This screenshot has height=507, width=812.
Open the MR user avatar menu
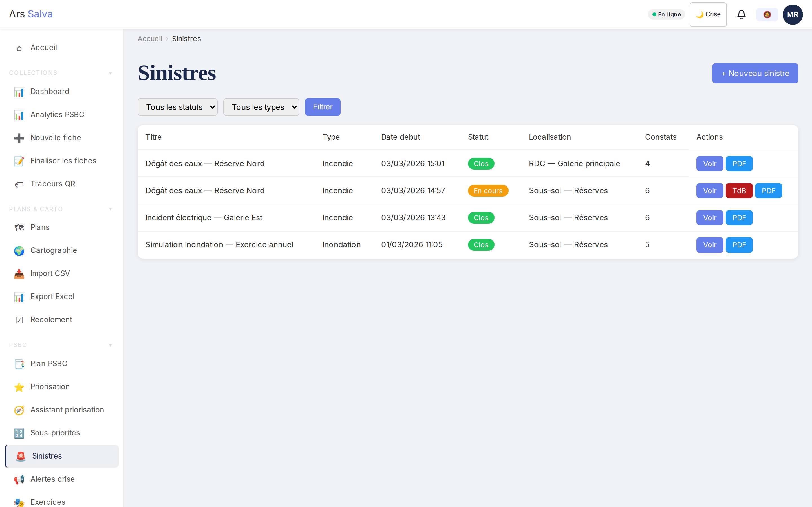pyautogui.click(x=792, y=14)
